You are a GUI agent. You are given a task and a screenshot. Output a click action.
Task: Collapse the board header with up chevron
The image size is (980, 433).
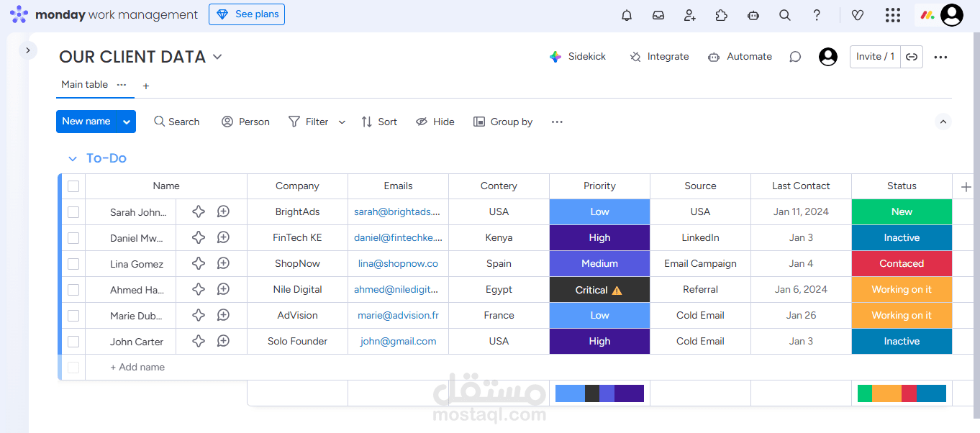coord(943,122)
